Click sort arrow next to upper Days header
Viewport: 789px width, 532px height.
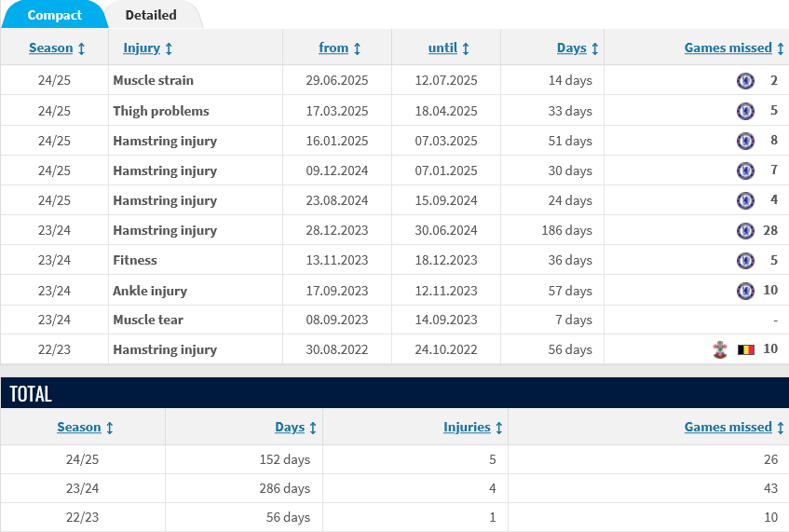[x=594, y=48]
